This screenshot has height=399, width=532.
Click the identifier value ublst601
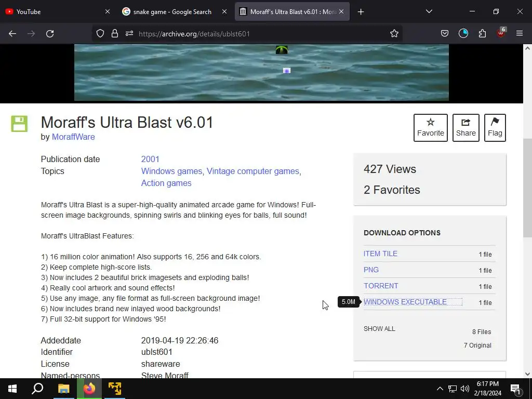[157, 352]
